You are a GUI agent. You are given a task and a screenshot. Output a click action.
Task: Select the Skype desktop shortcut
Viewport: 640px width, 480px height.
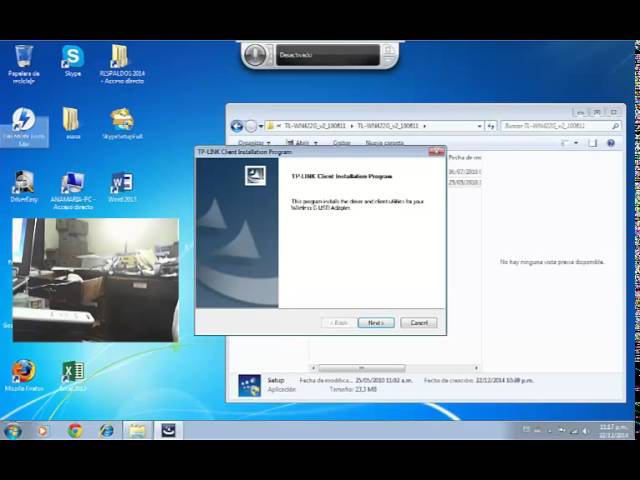(x=73, y=61)
